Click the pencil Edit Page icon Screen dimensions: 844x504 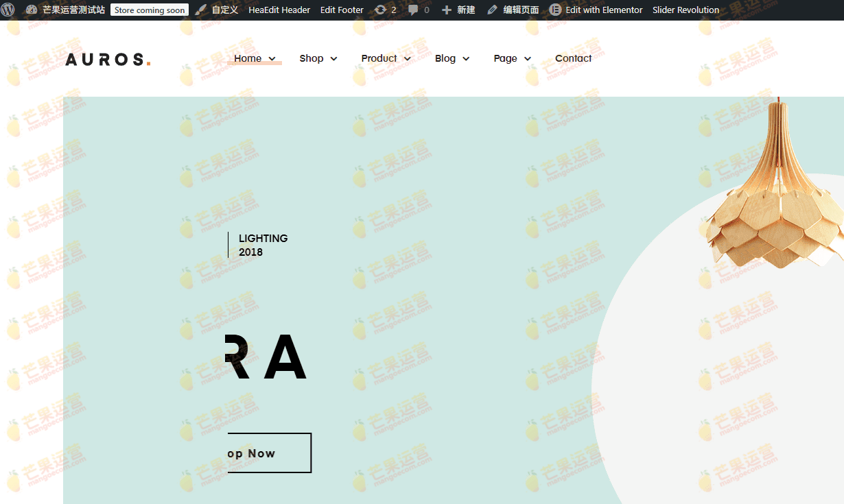tap(492, 10)
